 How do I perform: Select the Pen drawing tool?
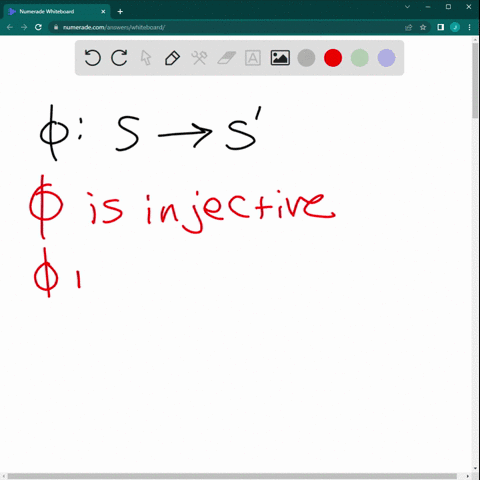click(172, 58)
